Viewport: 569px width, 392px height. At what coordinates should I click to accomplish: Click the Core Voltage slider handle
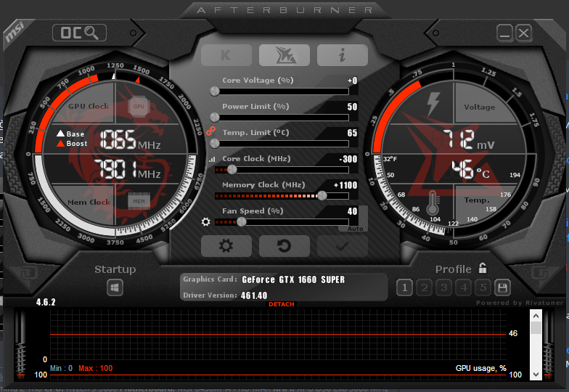[x=215, y=91]
